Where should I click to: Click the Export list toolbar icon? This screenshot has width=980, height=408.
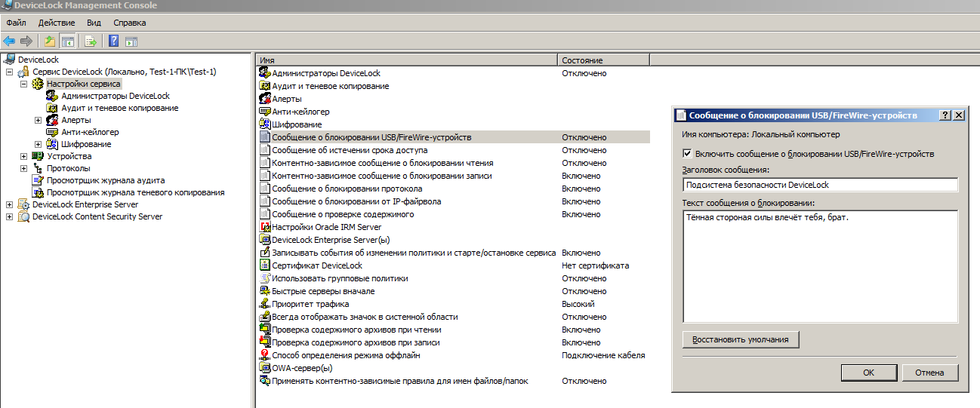coord(91,41)
